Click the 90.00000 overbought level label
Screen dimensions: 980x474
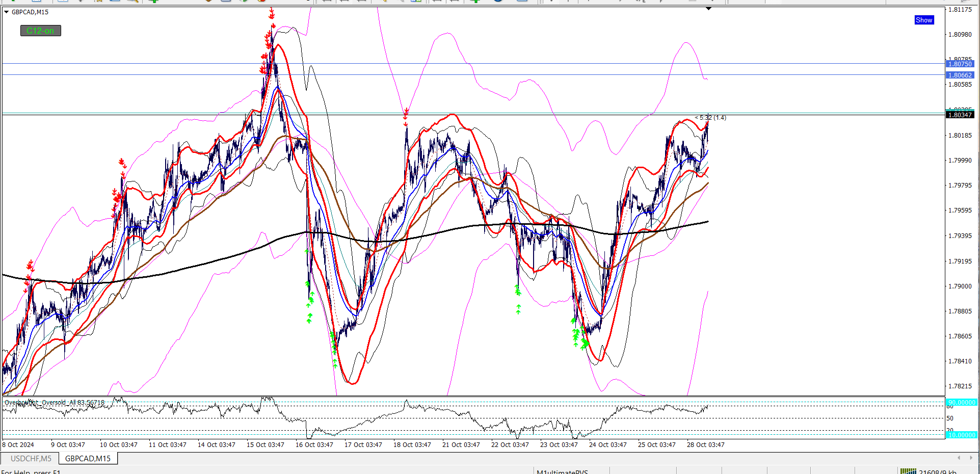961,402
